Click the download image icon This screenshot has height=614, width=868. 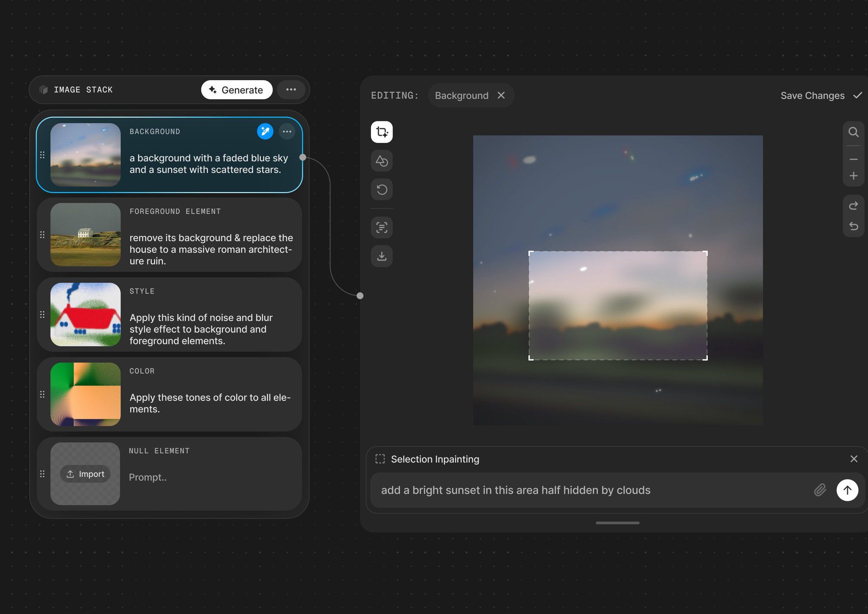381,256
